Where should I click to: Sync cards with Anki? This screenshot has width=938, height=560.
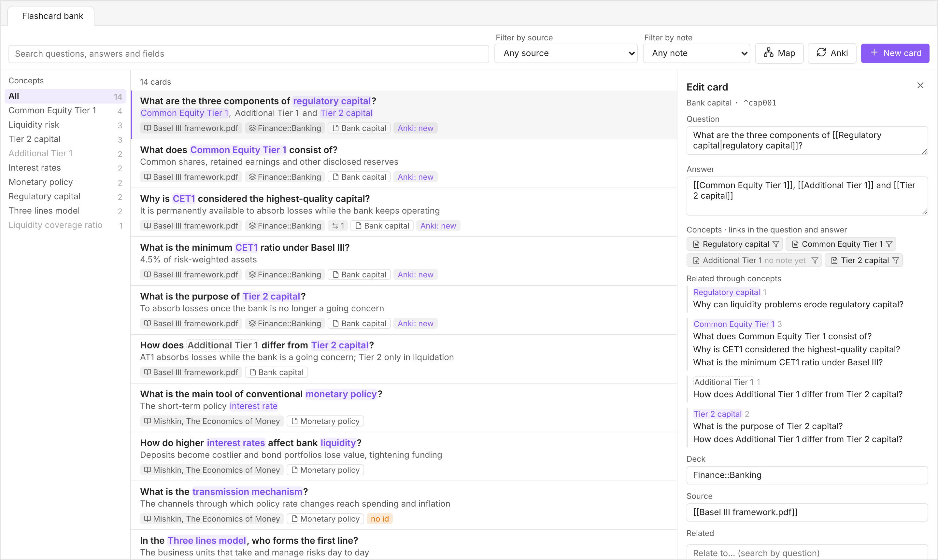(831, 53)
